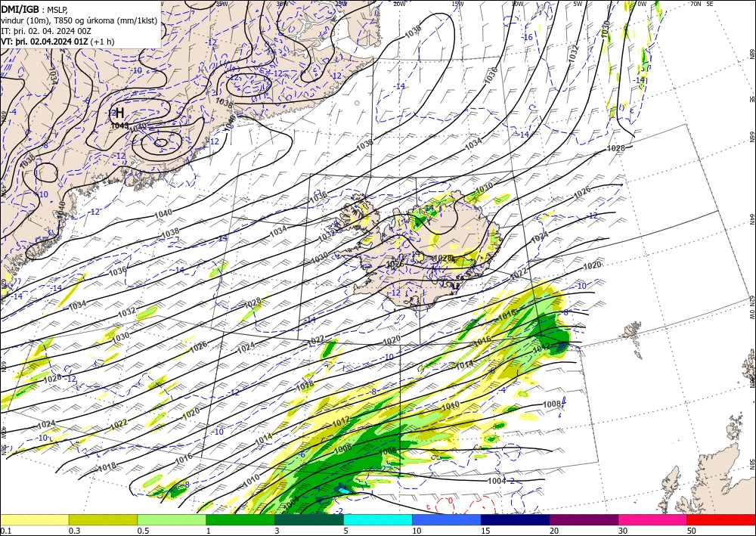Pick the cyan 5 mm legend swatch
The width and height of the screenshot is (756, 536).
coord(378,519)
